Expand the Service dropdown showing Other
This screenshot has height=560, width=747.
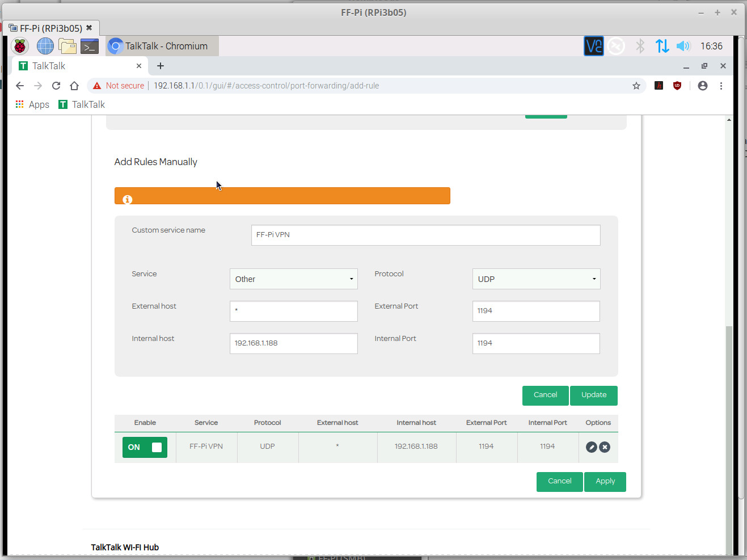pyautogui.click(x=293, y=279)
